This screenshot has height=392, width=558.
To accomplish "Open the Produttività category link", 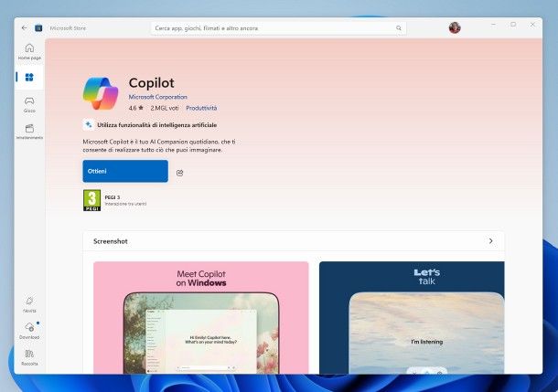I will click(x=201, y=108).
